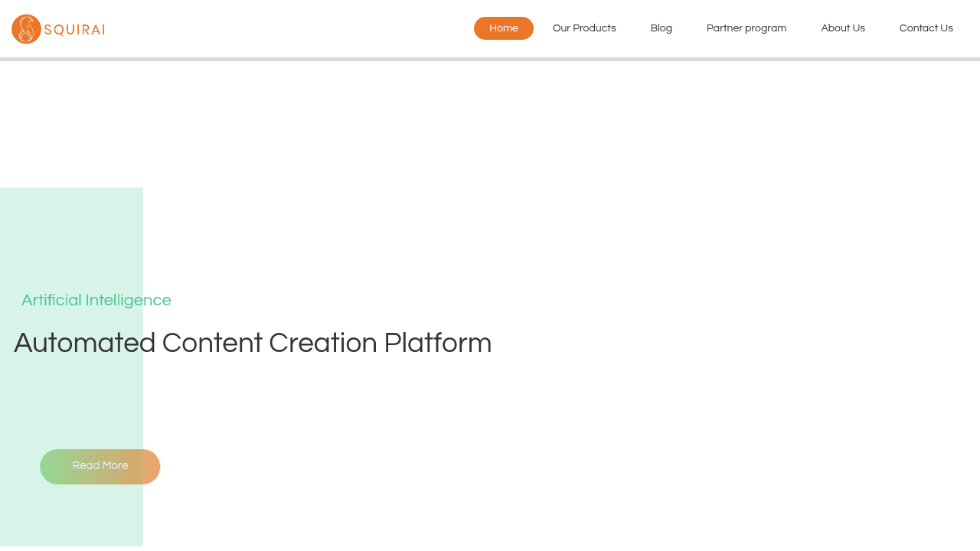Open Blog from the header navigation
This screenshot has width=980, height=551.
661,28
